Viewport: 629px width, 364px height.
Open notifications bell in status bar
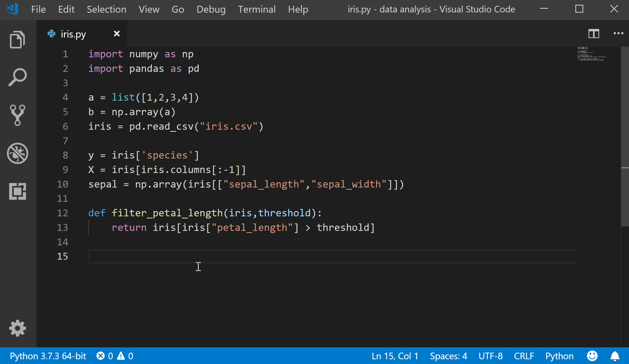pos(615,356)
